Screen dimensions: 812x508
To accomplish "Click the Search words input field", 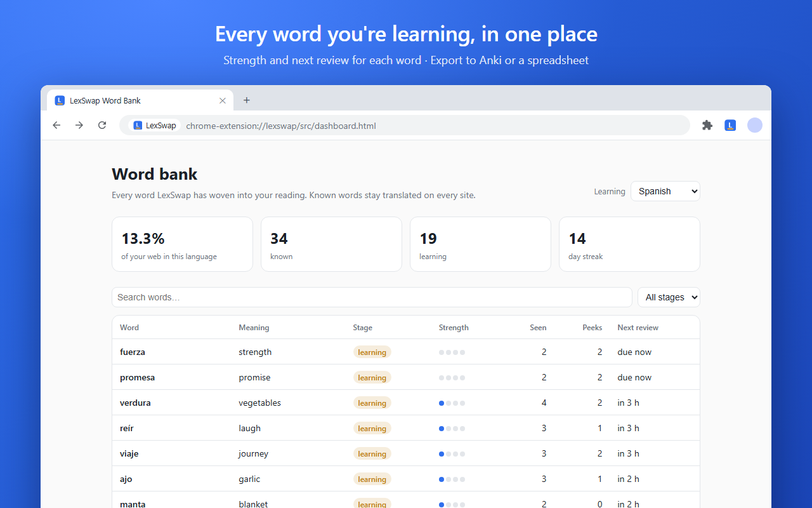I will coord(372,297).
